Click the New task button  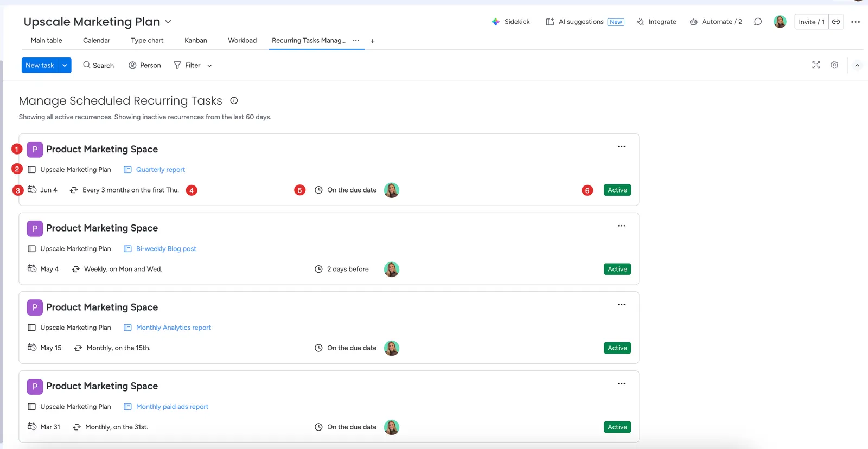point(40,65)
